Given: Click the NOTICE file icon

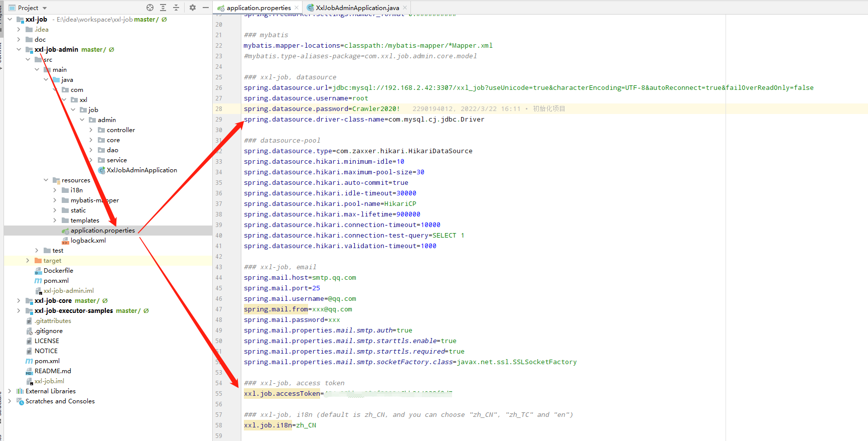Looking at the screenshot, I should pyautogui.click(x=29, y=351).
